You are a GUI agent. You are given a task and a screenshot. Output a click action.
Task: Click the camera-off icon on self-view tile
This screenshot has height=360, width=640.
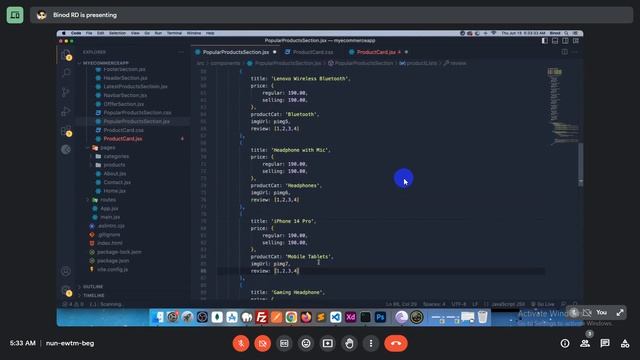(587, 313)
